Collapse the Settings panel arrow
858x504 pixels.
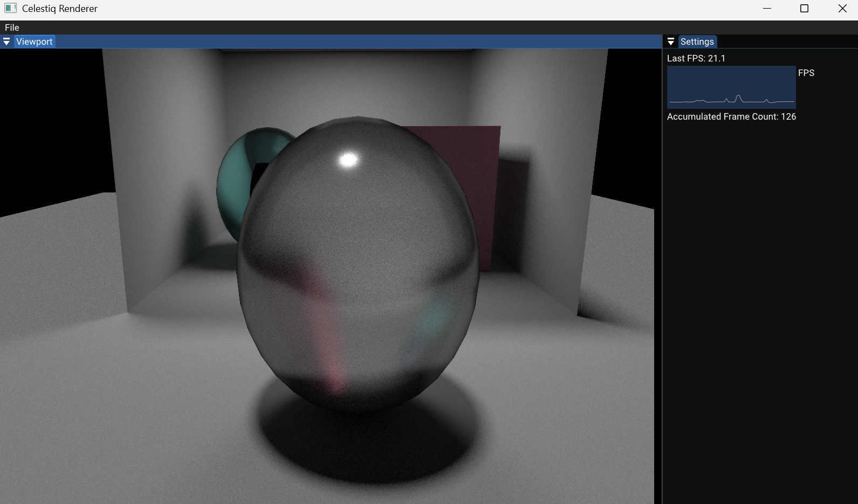[671, 42]
